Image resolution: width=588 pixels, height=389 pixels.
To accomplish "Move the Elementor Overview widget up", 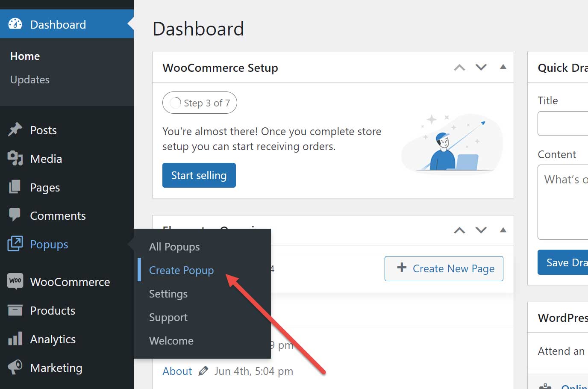I will click(x=459, y=230).
